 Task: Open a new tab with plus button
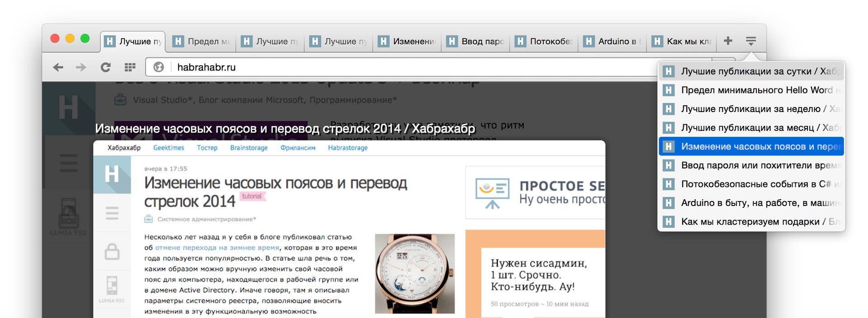728,41
